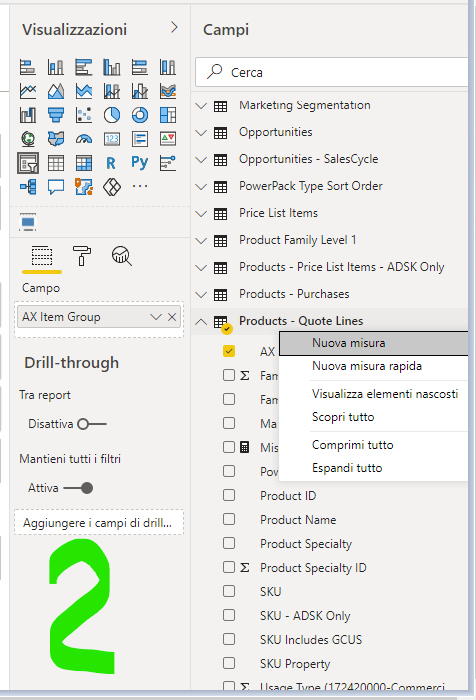This screenshot has width=476, height=700.
Task: Insert the card (123) visual
Action: tap(112, 139)
